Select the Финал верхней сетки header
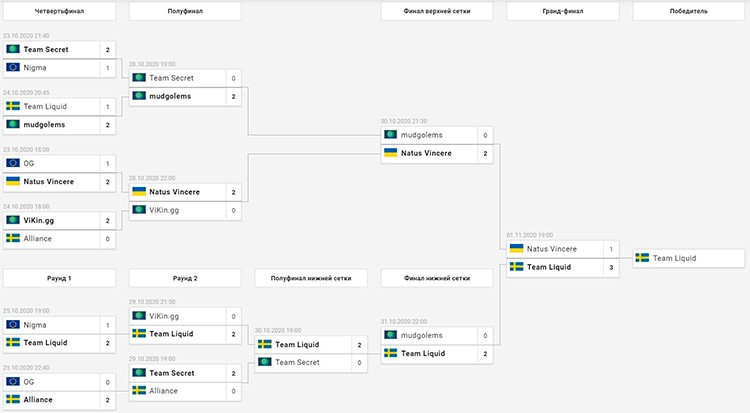The width and height of the screenshot is (750, 413). (x=437, y=11)
